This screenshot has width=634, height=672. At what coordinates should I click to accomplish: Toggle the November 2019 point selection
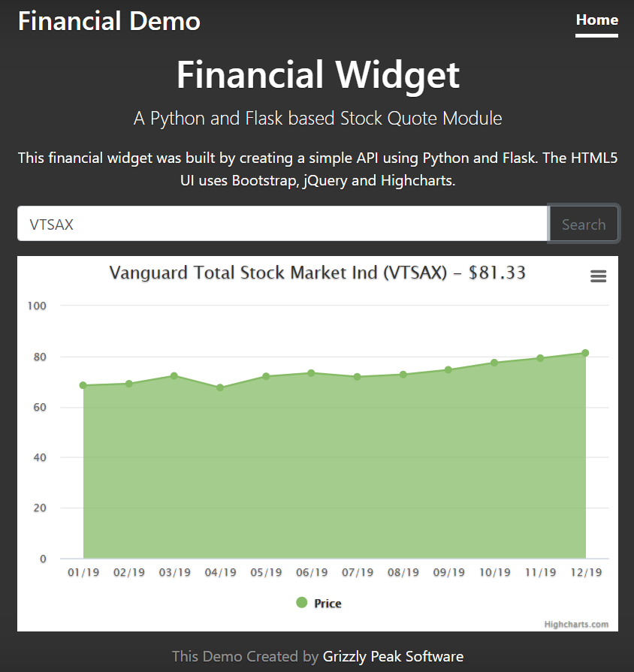(539, 359)
